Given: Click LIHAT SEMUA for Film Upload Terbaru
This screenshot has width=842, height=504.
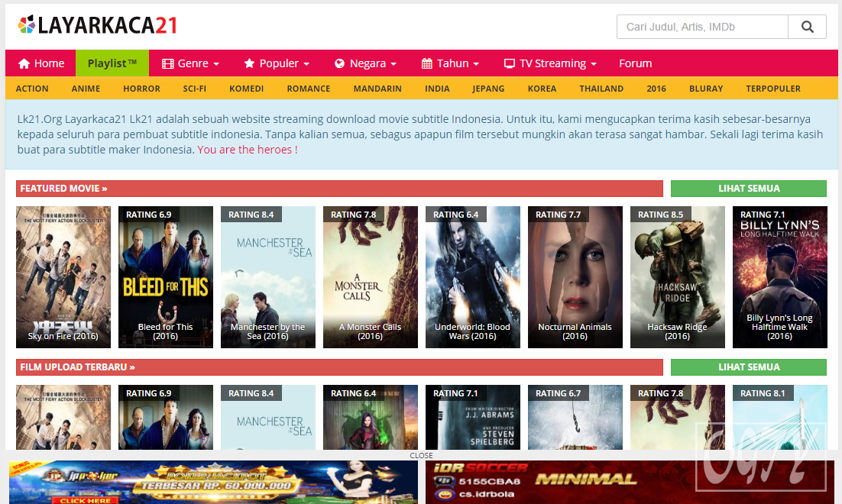Looking at the screenshot, I should click(x=749, y=367).
